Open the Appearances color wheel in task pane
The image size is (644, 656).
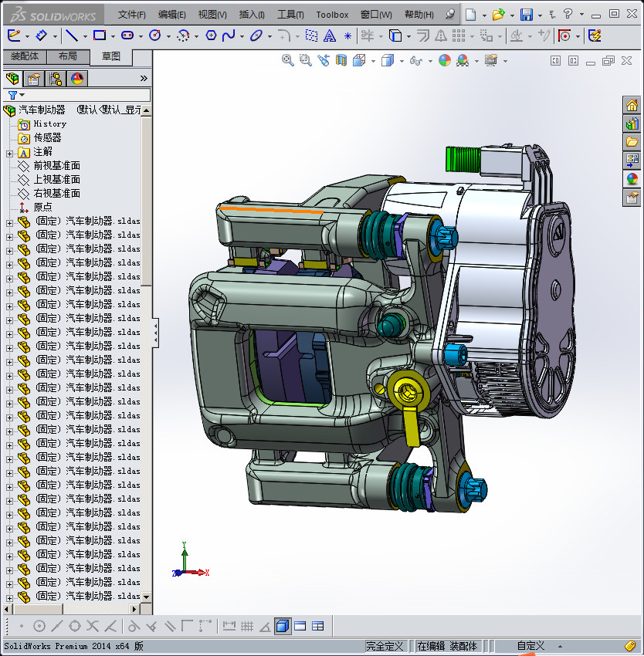632,178
